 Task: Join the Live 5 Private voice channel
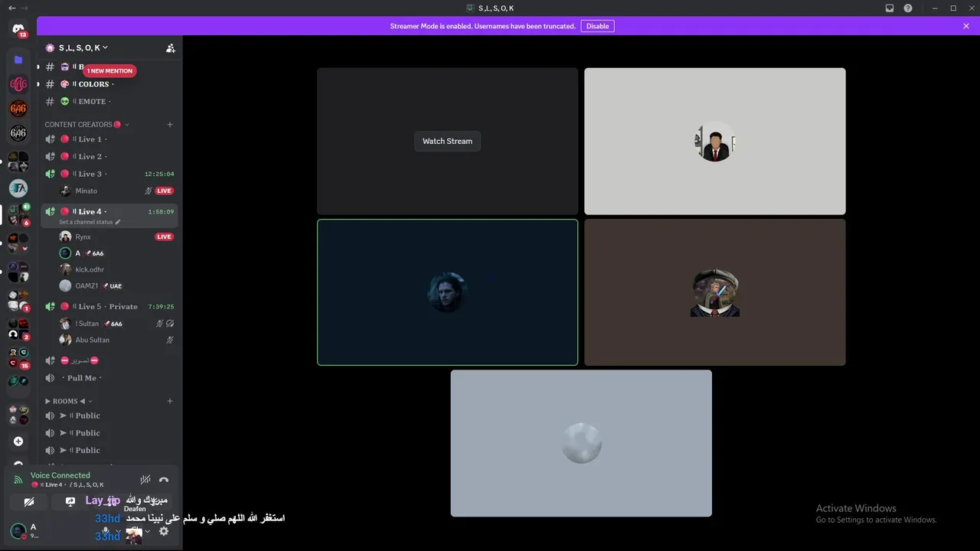(x=107, y=306)
